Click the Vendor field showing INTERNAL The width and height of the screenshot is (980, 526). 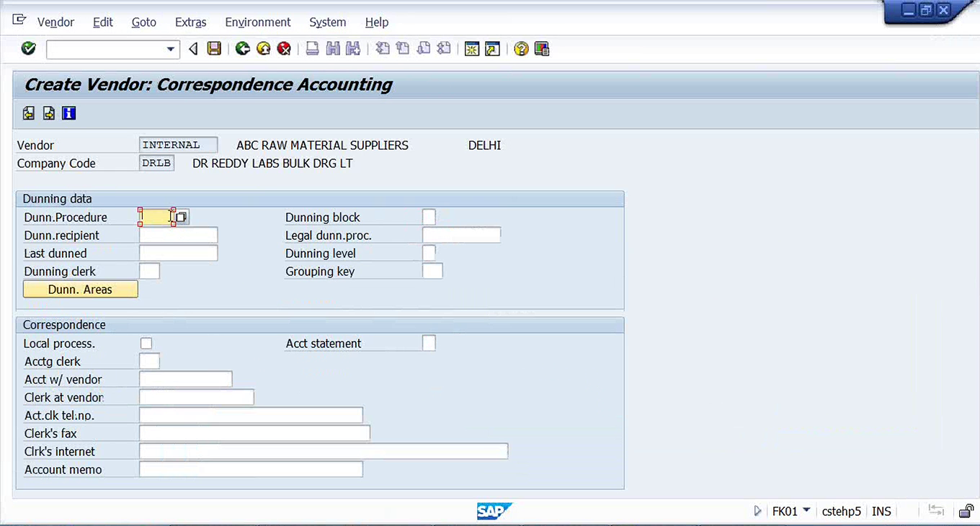pos(178,145)
